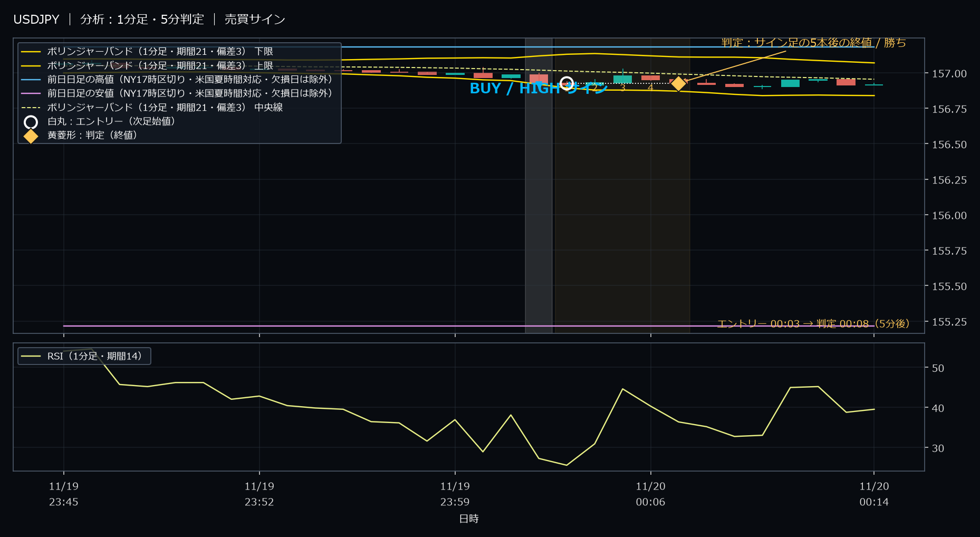Click time axis label 11/20 00:14
Image resolution: width=980 pixels, height=537 pixels.
tap(874, 494)
